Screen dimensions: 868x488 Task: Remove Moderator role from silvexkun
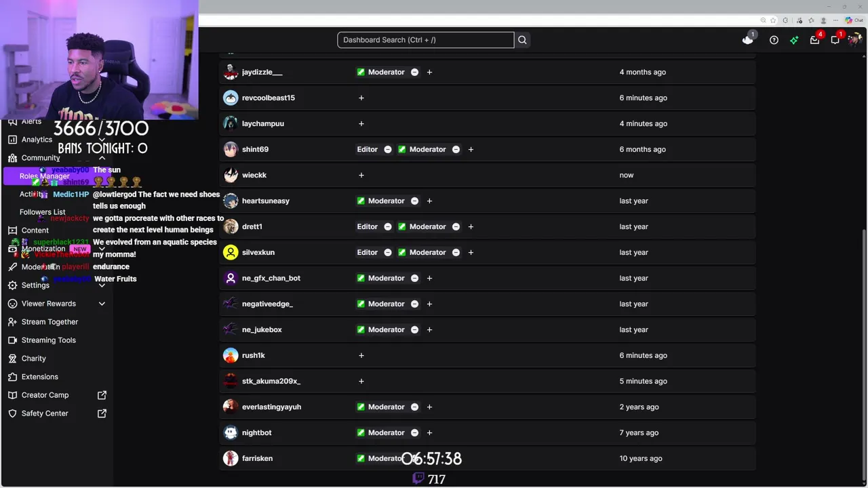click(456, 252)
